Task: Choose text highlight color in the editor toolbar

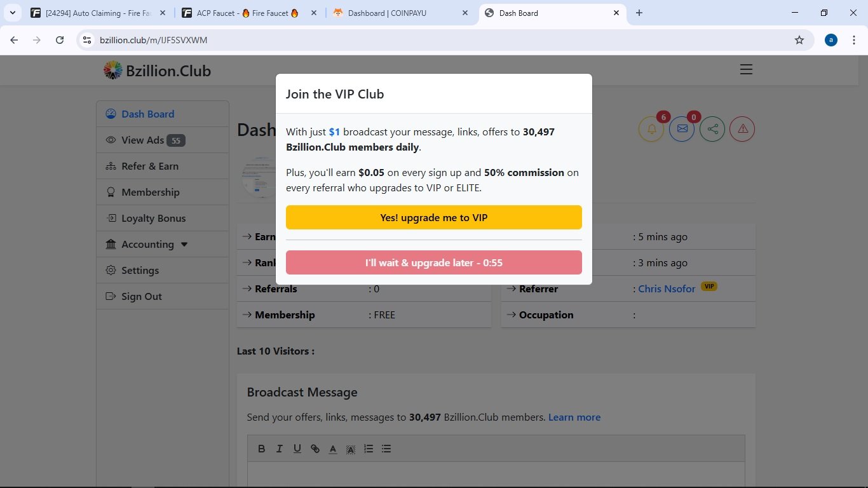Action: tap(350, 449)
